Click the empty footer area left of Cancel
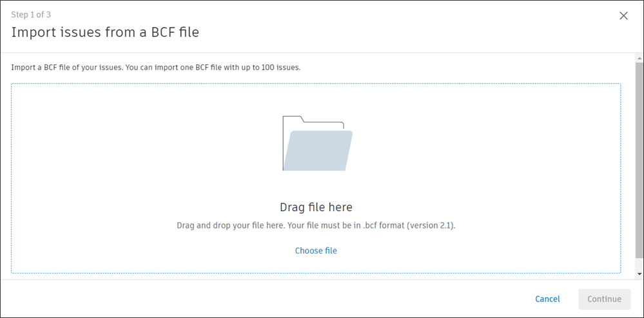This screenshot has width=644, height=318. click(x=258, y=299)
